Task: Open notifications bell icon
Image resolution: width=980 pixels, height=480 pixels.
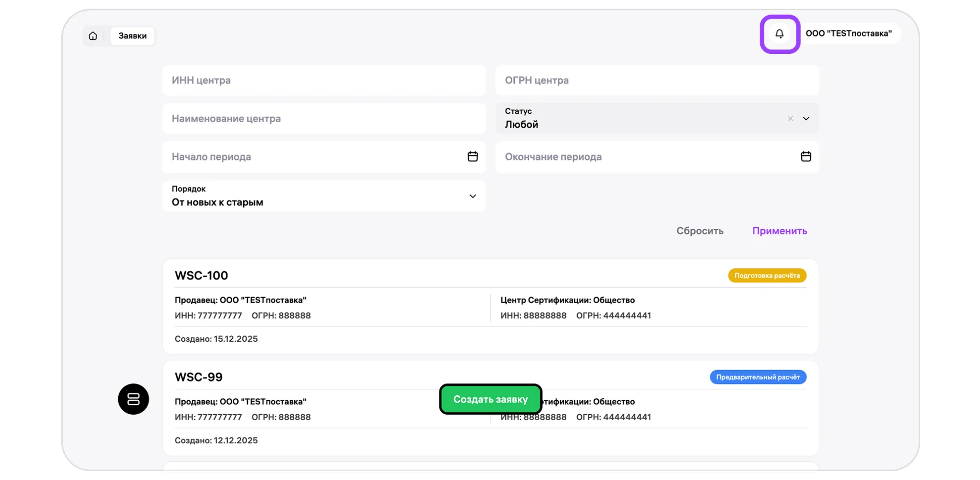Action: (x=779, y=34)
